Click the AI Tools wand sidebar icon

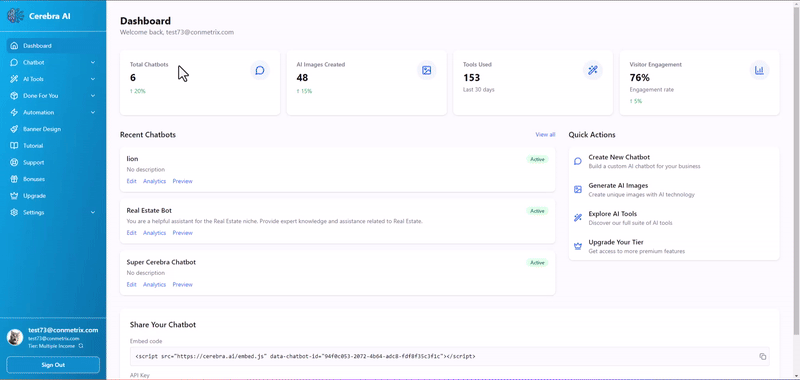point(14,79)
